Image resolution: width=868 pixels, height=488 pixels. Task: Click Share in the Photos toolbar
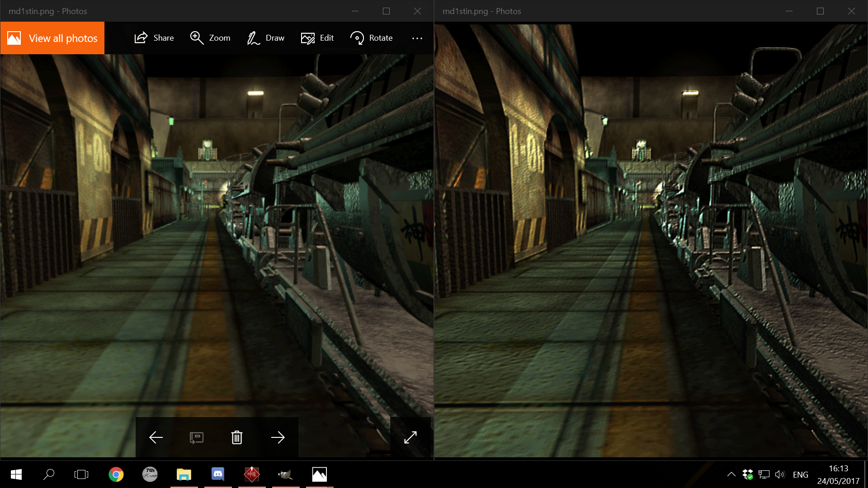154,38
